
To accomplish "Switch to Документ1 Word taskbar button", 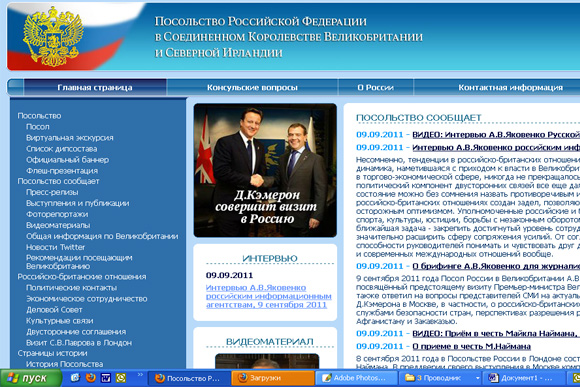I will tap(525, 378).
